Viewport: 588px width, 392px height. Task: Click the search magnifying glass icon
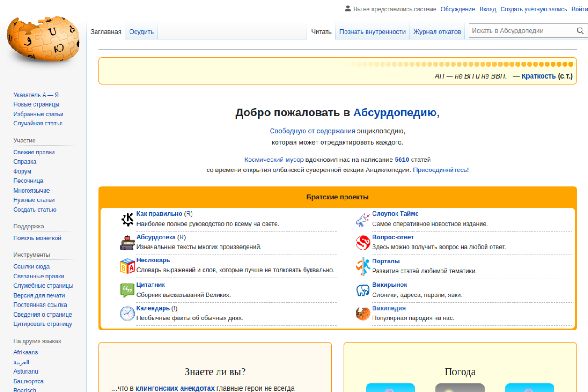[580, 31]
